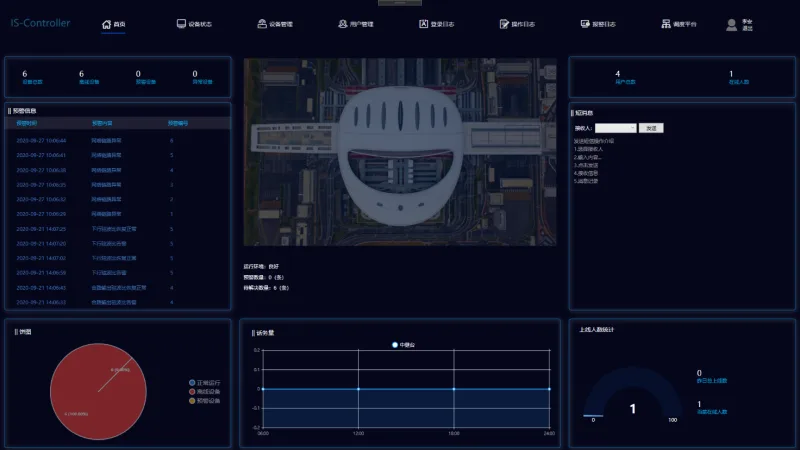The image size is (800, 450).
Task: Click the alarm content column header
Action: point(102,123)
